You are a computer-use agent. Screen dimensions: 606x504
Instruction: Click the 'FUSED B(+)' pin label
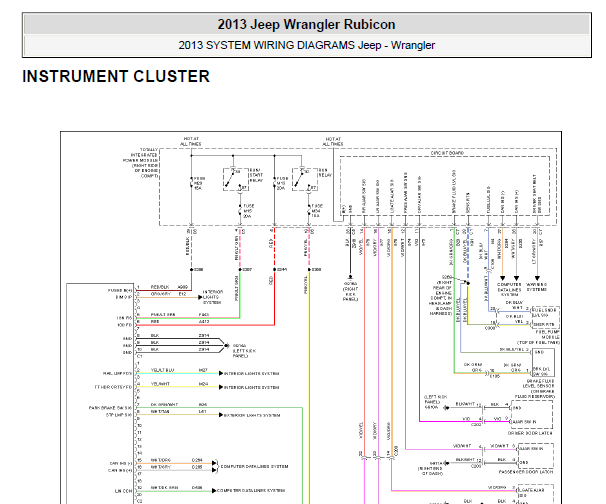pos(120,290)
